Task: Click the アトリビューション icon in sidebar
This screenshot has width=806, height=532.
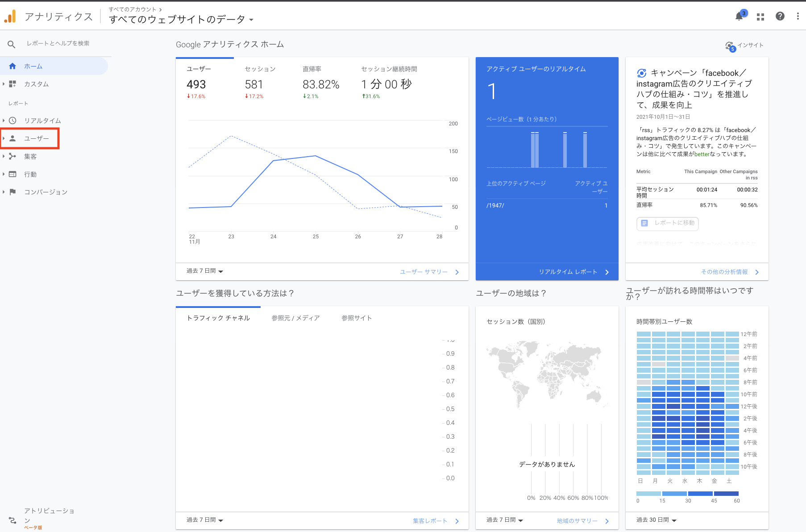Action: [x=12, y=520]
